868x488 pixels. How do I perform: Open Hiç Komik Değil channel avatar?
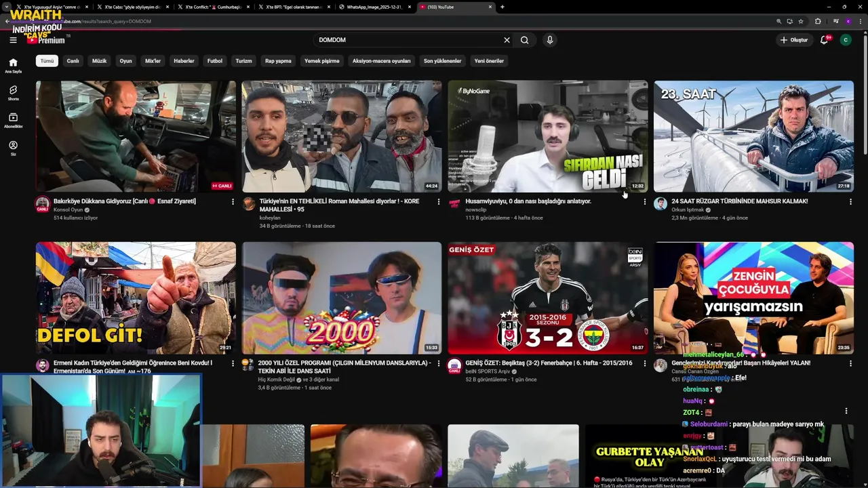[248, 365]
